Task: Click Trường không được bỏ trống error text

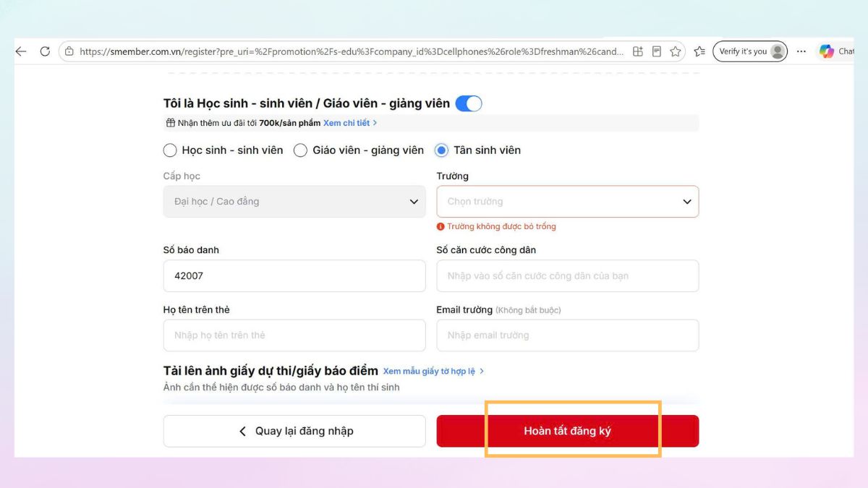Action: [x=501, y=226]
